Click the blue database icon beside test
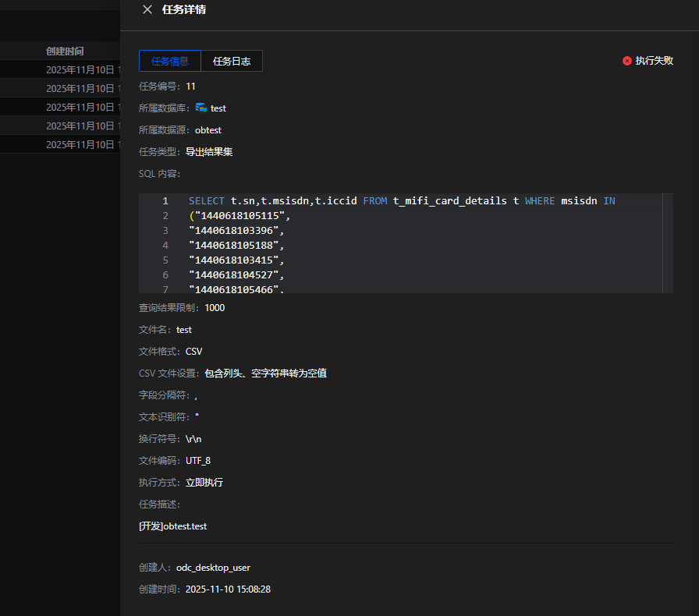This screenshot has width=699, height=616. [x=201, y=108]
